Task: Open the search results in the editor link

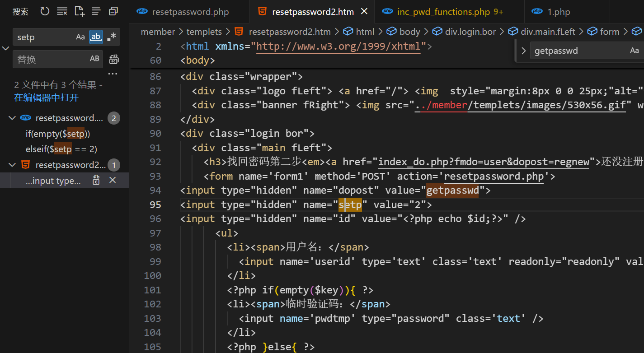Action: [x=46, y=98]
